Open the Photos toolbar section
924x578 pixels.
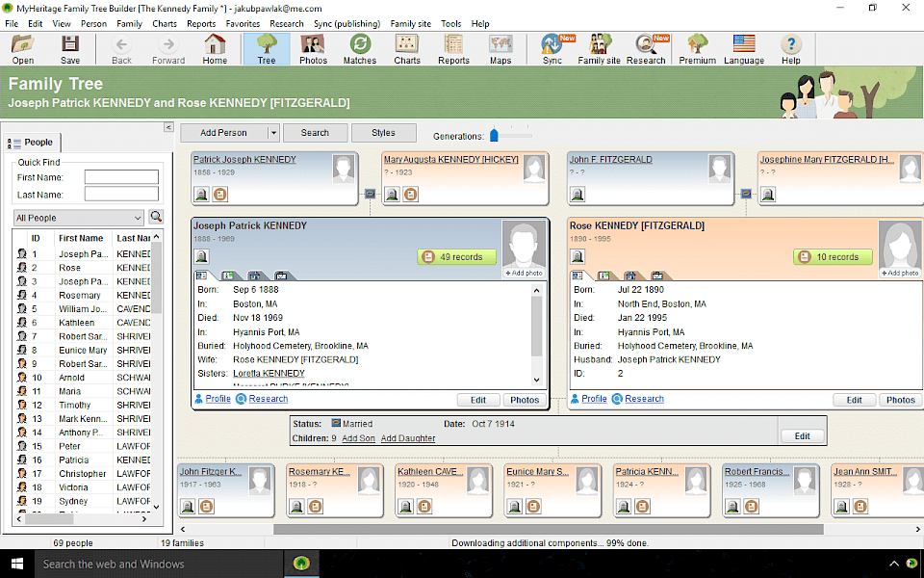(x=313, y=49)
